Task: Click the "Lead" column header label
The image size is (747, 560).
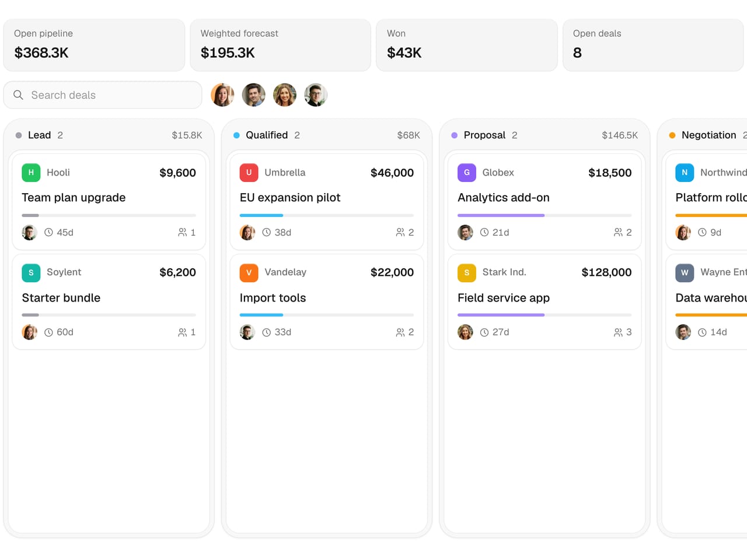Action: coord(39,135)
